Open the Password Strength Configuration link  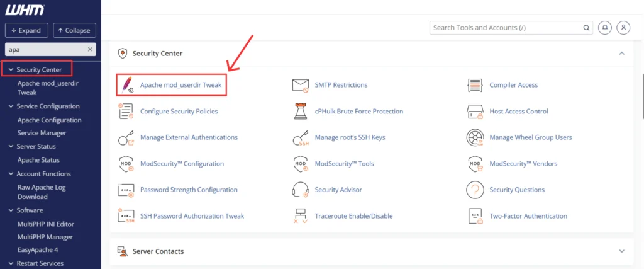(x=189, y=190)
